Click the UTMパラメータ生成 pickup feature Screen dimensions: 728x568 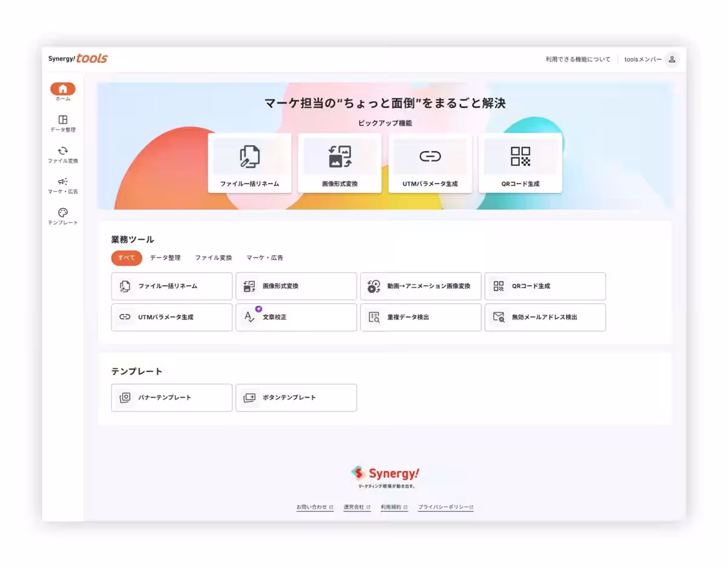coord(430,163)
